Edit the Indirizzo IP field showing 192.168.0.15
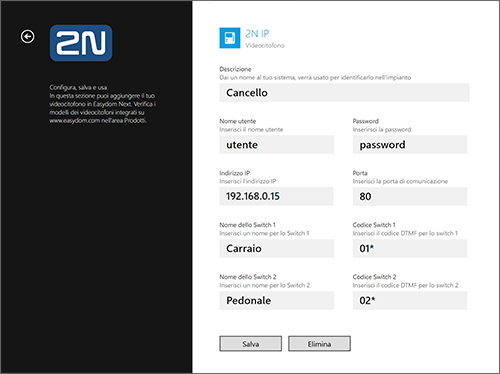This screenshot has height=374, width=500. [277, 196]
